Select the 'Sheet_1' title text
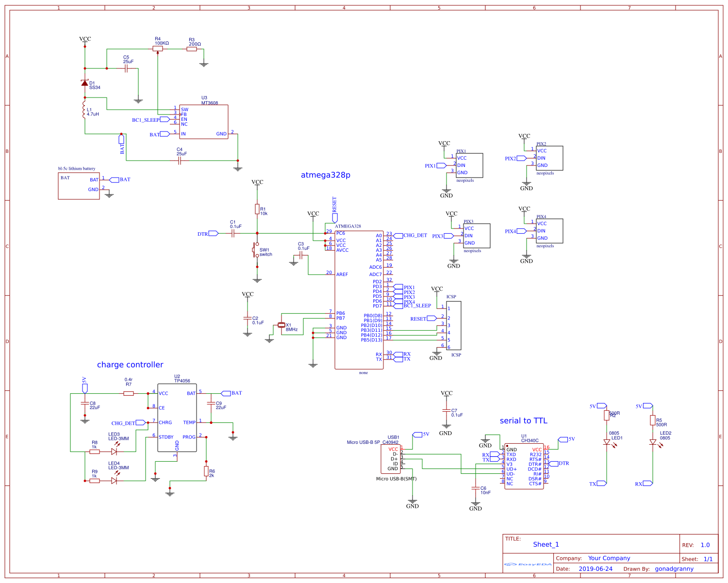728x583 pixels. [546, 544]
